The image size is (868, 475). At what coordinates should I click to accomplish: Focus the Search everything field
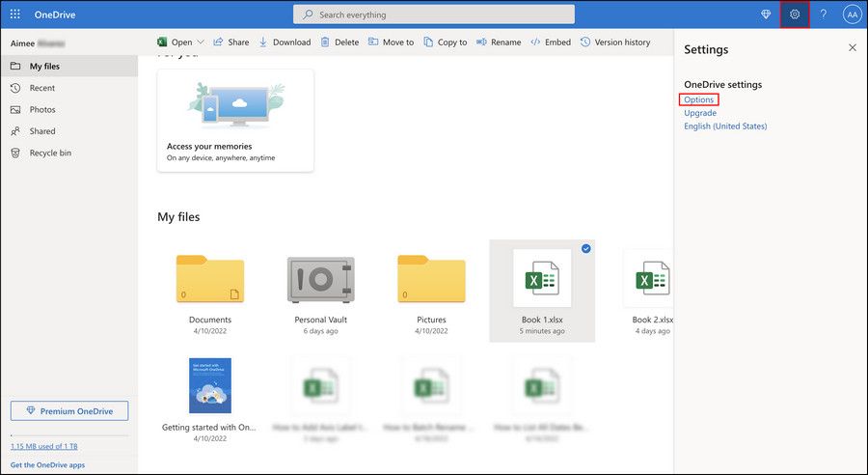coord(434,15)
